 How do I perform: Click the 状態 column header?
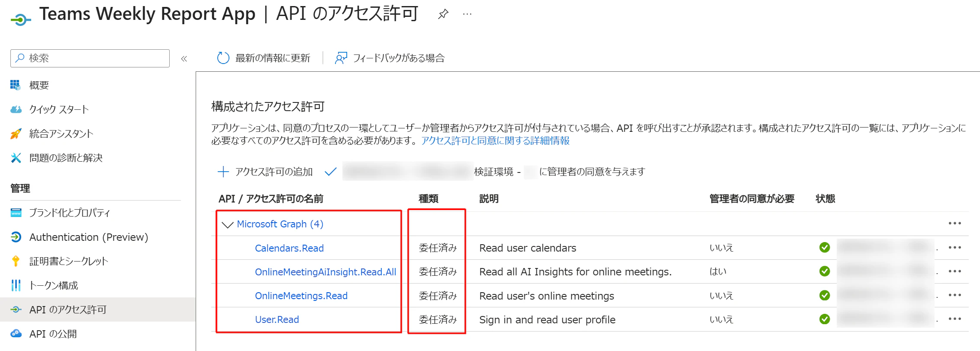click(825, 199)
